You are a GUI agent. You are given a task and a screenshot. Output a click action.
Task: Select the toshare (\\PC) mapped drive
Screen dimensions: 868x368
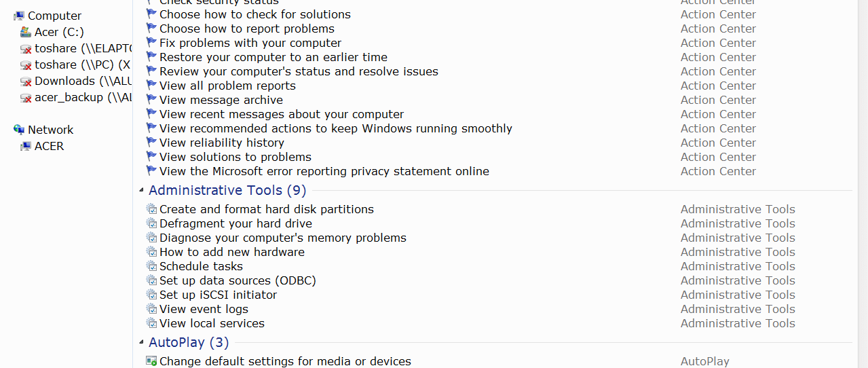point(76,65)
